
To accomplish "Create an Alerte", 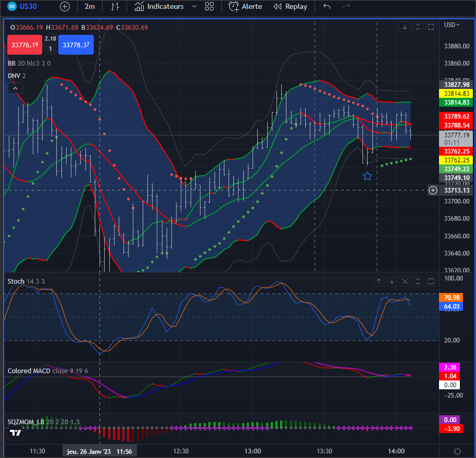I will (x=245, y=6).
